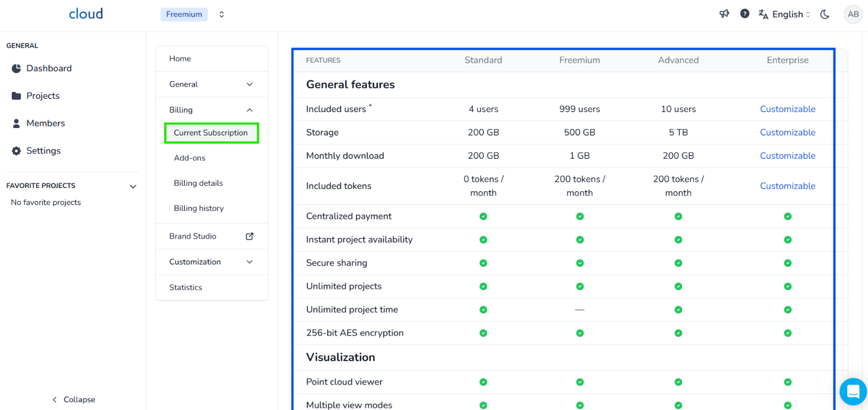Open the AB user avatar menu
Screen dimensions: 868x410
853,14
